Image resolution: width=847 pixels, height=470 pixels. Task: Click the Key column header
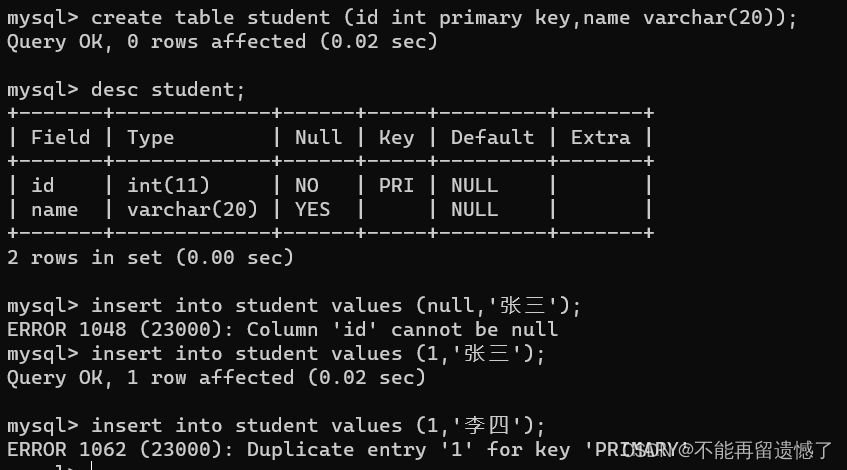tap(396, 137)
